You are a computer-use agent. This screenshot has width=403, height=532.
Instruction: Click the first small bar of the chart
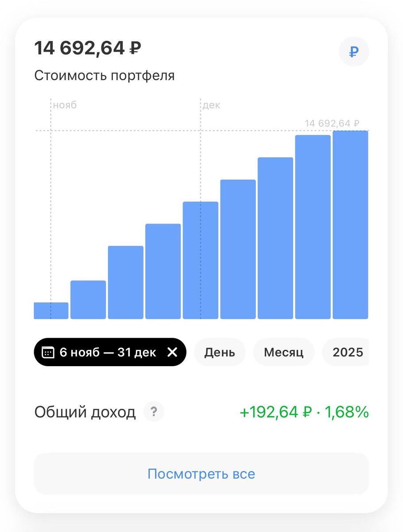coord(51,309)
